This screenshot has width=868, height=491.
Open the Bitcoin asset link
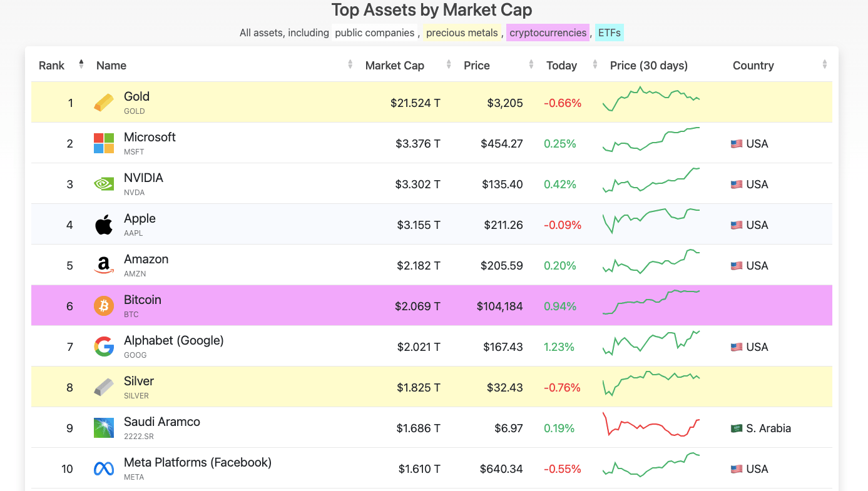[143, 300]
